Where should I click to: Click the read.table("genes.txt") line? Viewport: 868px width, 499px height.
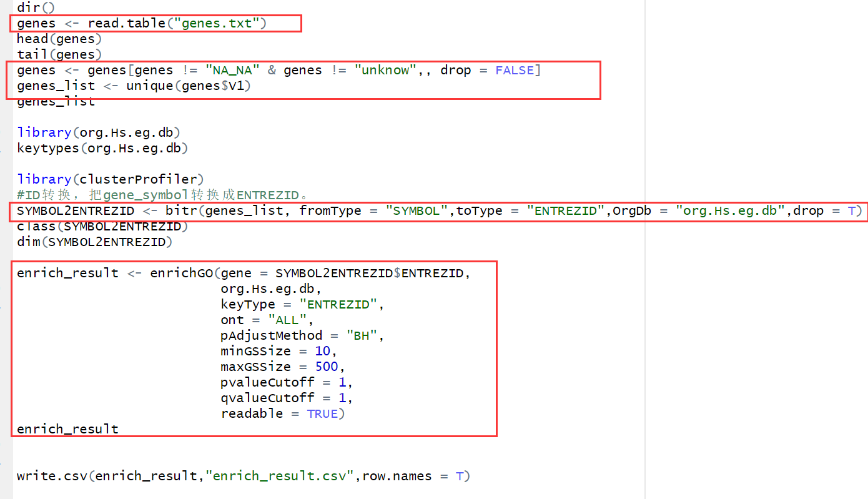(x=142, y=23)
